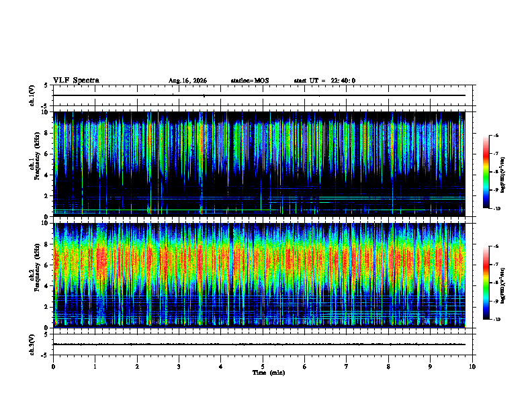Screen dimensions: 532x411
Task: Click the ch.1 spectrogram color bar
Action: (486, 172)
